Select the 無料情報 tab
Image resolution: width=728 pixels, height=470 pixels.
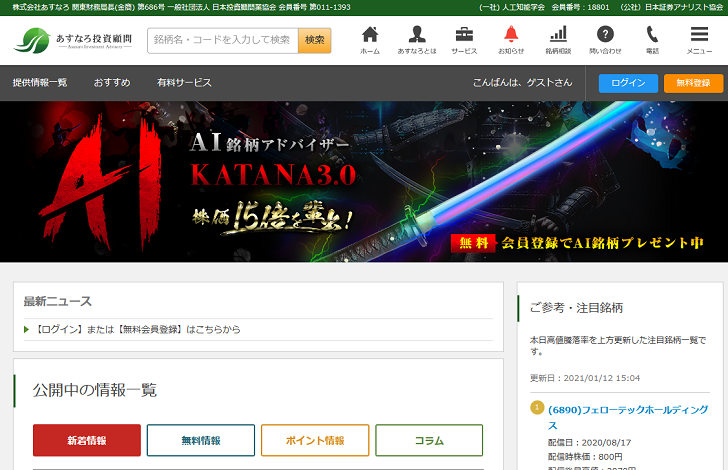coord(201,440)
